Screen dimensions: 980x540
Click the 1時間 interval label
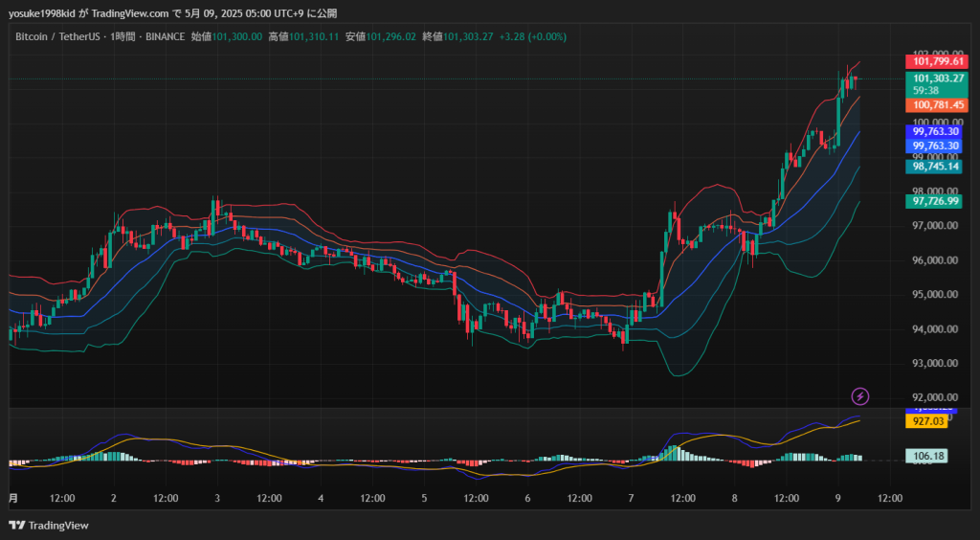tap(122, 37)
